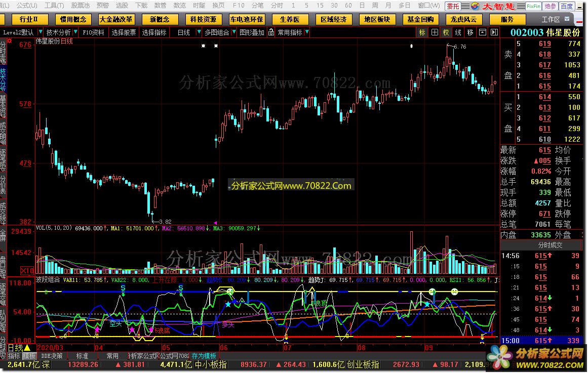
Task: Click the crosshair grid icon beside 标
Action: click(x=434, y=32)
